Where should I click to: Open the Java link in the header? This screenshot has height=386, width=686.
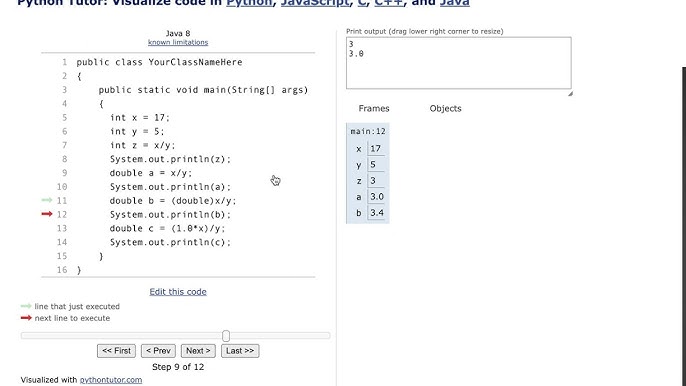coord(455,3)
